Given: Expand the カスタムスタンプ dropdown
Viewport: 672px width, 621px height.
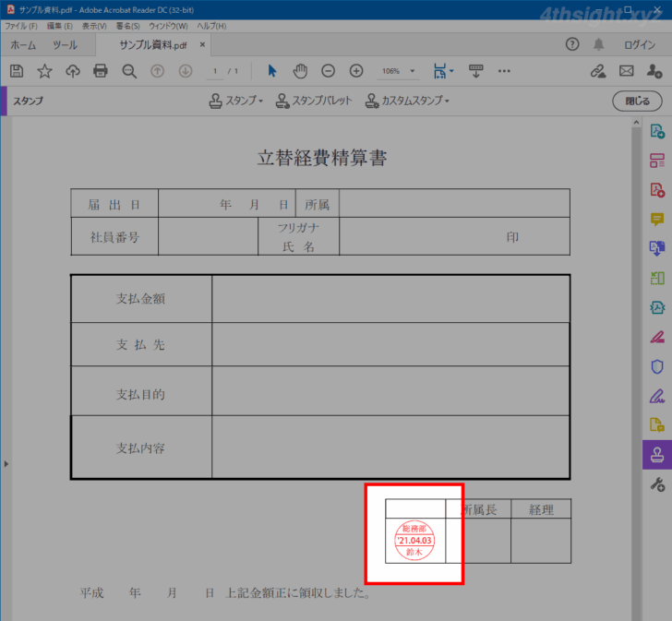Looking at the screenshot, I should click(407, 102).
